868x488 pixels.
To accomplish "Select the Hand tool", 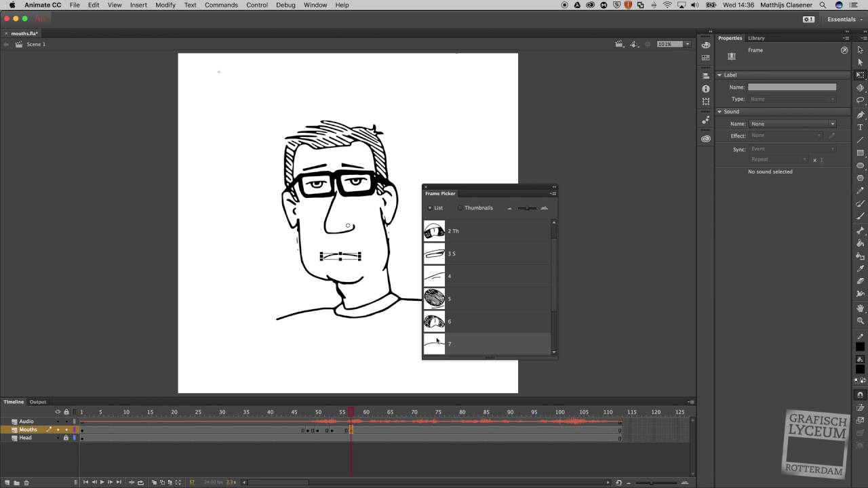I will (860, 308).
